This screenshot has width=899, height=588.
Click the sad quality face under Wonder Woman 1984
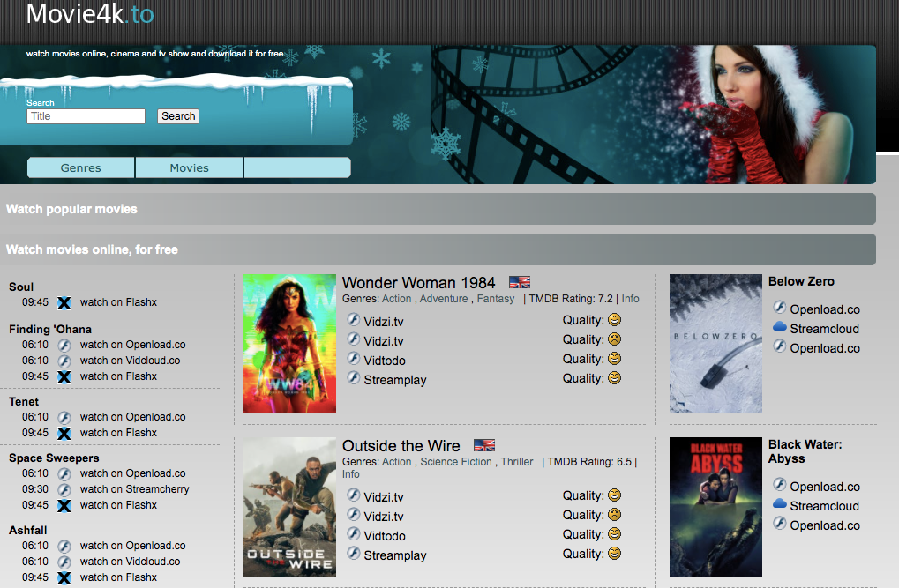[615, 339]
